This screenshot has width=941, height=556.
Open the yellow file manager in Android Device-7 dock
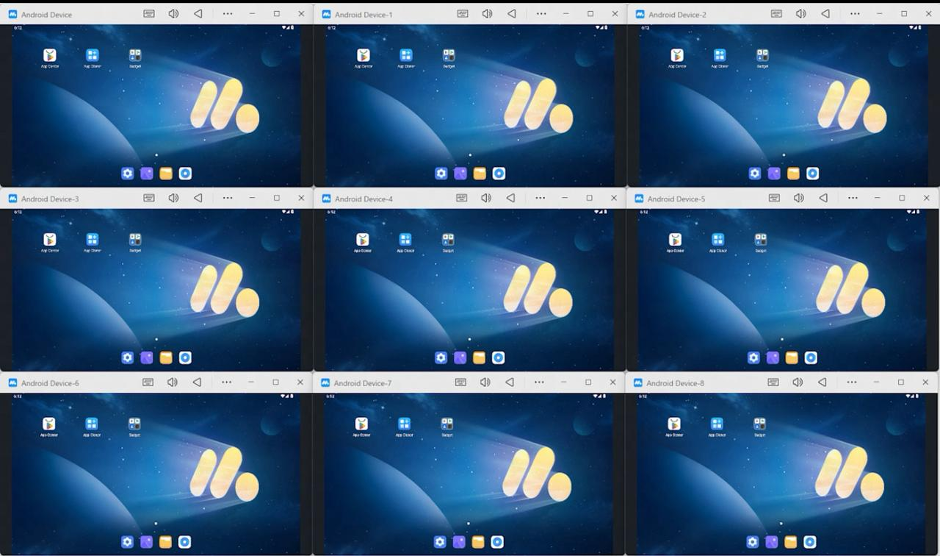(x=478, y=542)
